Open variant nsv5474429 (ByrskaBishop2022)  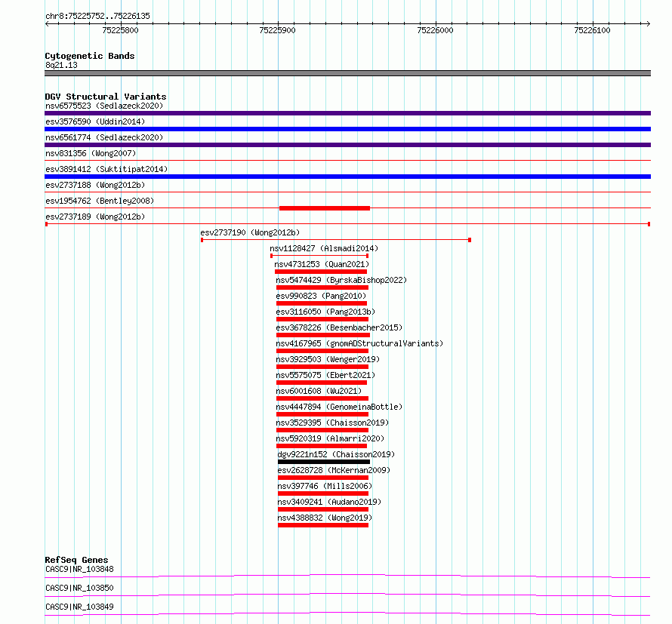point(341,280)
